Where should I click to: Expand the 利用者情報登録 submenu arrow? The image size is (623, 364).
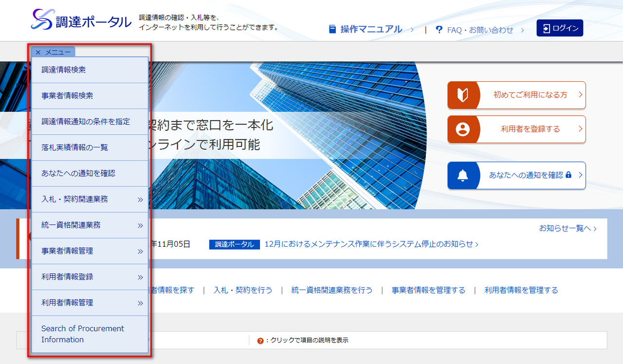140,277
